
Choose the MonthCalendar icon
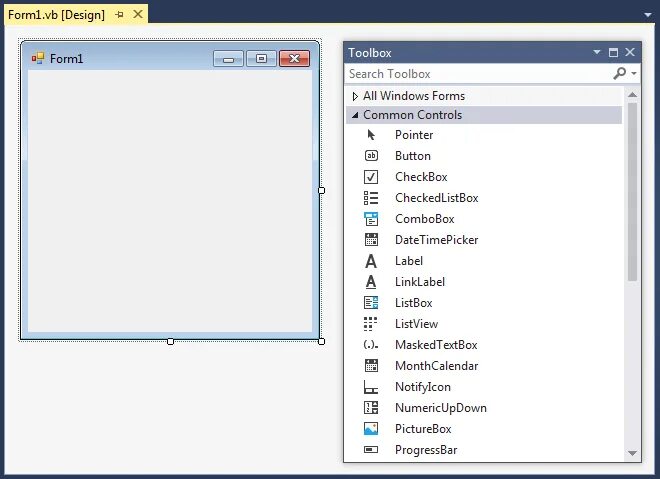(x=371, y=365)
